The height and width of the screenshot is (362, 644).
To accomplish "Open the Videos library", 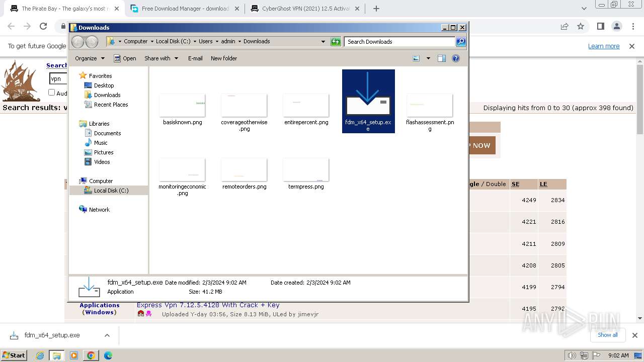I will pyautogui.click(x=102, y=162).
